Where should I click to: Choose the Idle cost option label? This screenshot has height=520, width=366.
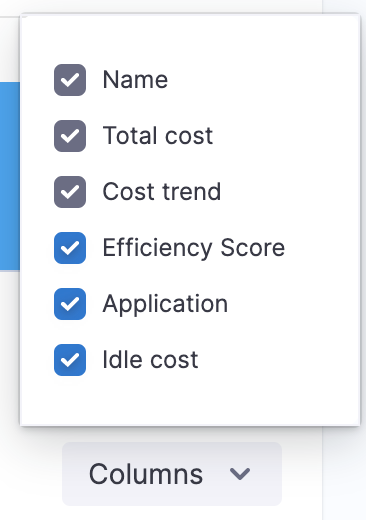150,360
